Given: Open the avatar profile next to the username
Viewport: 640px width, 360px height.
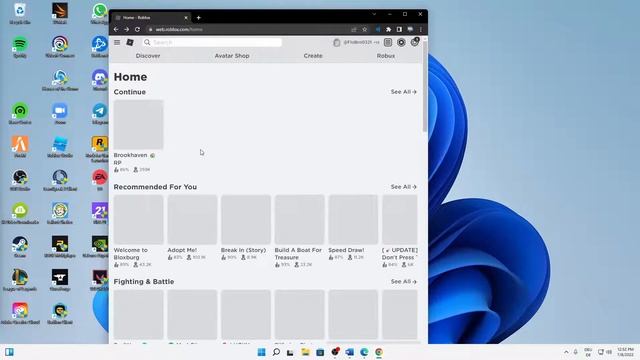Looking at the screenshot, I should [x=337, y=42].
